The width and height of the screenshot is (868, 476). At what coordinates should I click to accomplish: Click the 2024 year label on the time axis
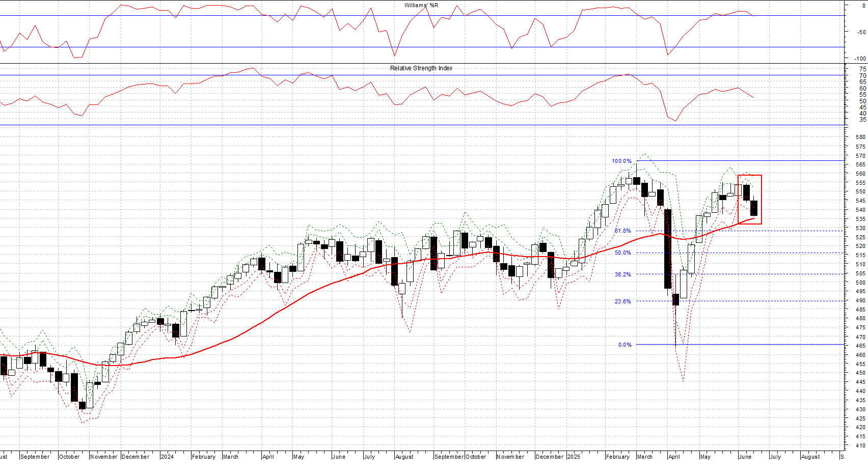click(167, 457)
